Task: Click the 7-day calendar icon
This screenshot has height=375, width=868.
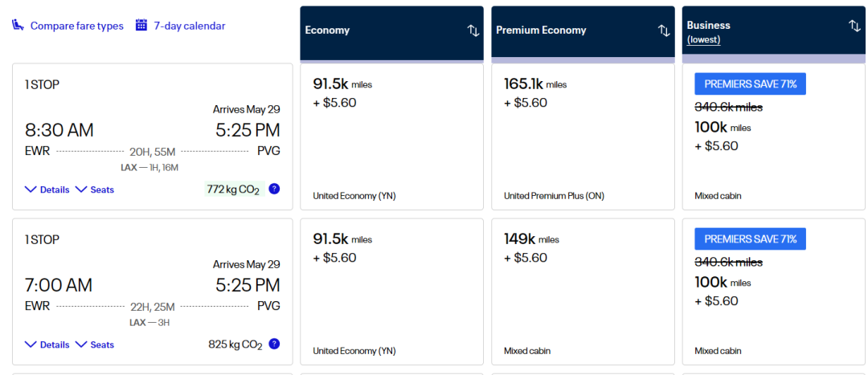Action: (141, 26)
